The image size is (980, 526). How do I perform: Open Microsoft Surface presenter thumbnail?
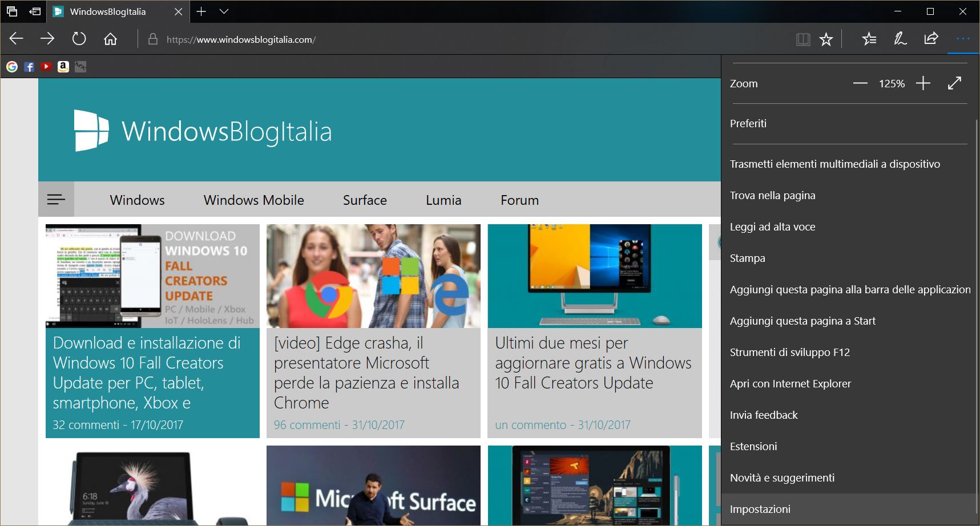[373, 485]
